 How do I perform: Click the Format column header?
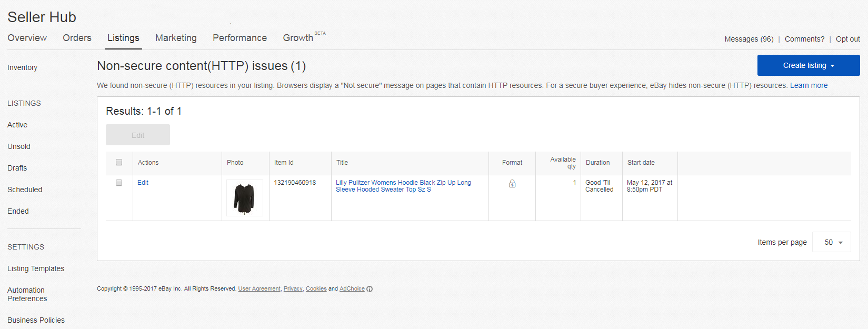click(x=512, y=163)
